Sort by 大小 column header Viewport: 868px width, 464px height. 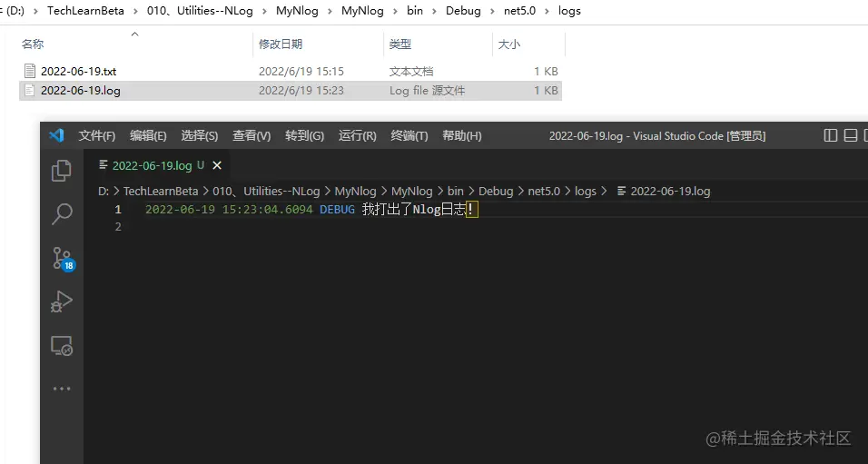(508, 44)
